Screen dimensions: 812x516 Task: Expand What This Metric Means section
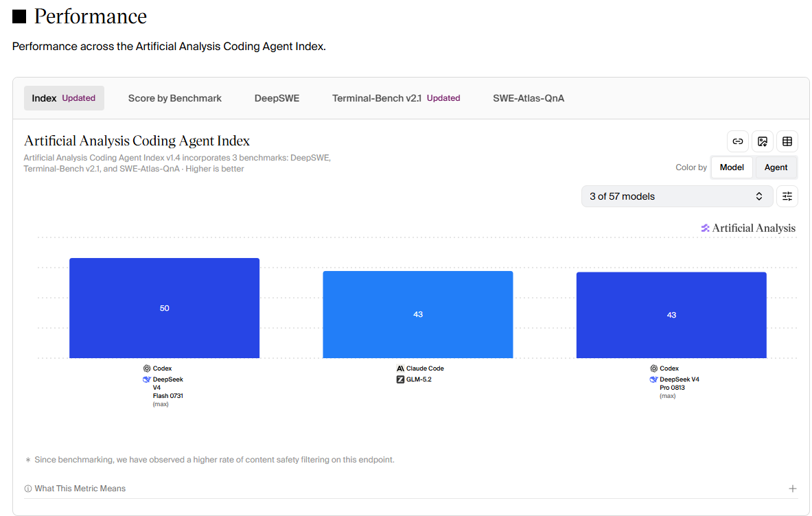click(410, 489)
